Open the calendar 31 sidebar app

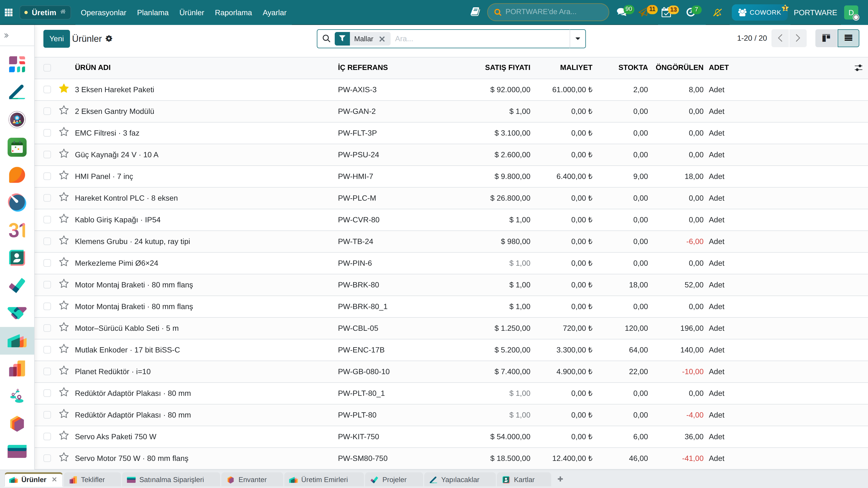(x=17, y=230)
